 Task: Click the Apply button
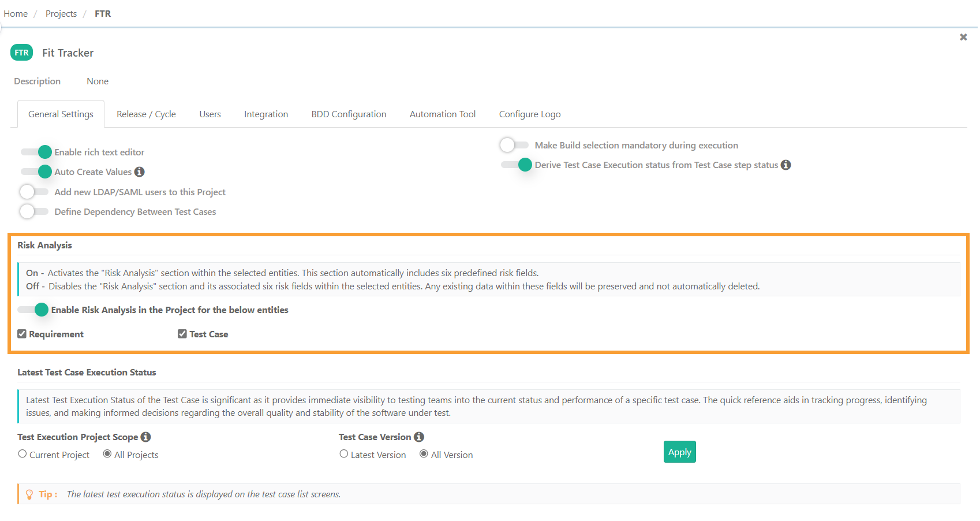[679, 452]
